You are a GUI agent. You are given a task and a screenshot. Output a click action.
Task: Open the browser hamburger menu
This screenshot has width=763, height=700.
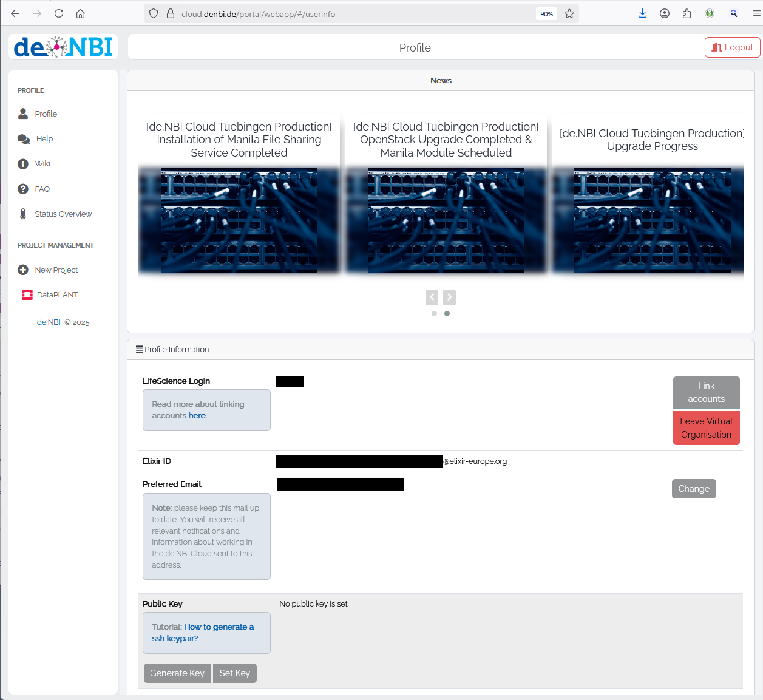tap(756, 13)
